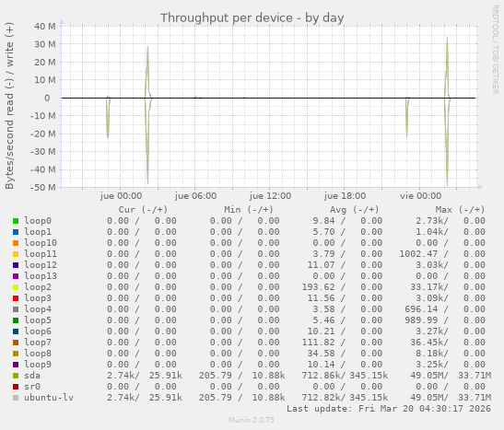Click the jue 00:00 time axis label
The width and height of the screenshot is (504, 430).
121,196
